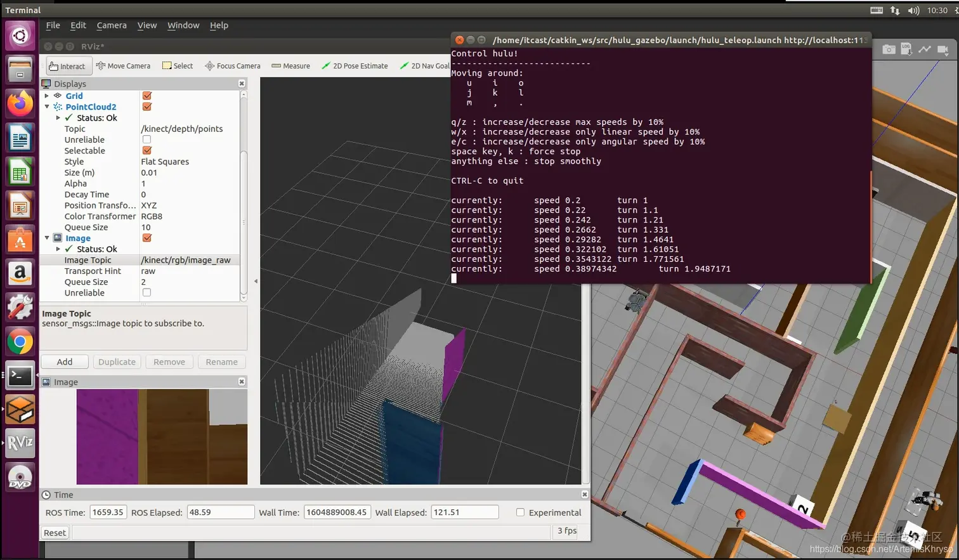Open Ubuntu Software Center icon

[x=20, y=240]
